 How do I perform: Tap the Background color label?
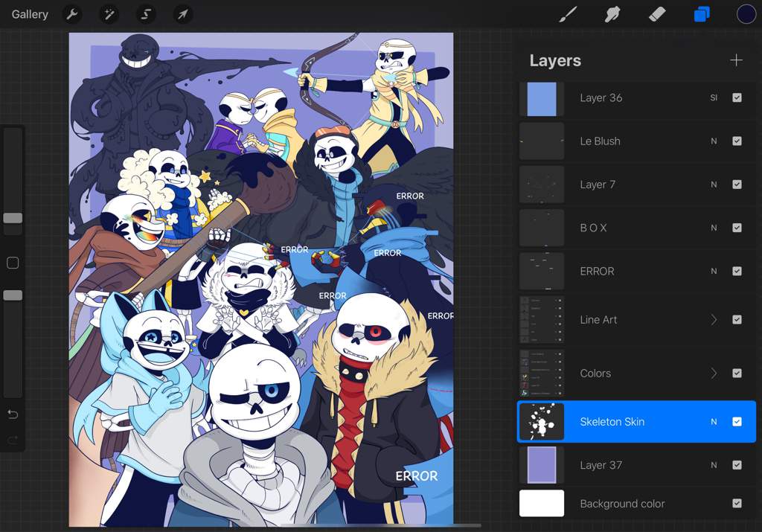pos(622,503)
